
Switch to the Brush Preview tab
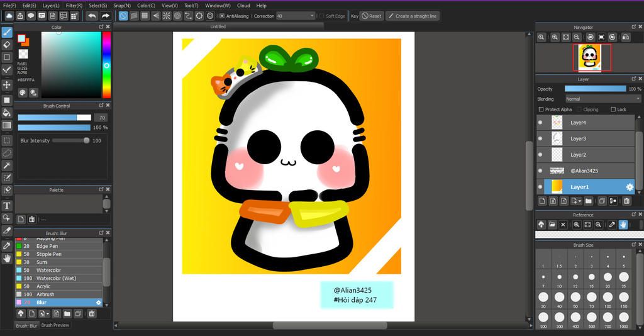(x=55, y=325)
